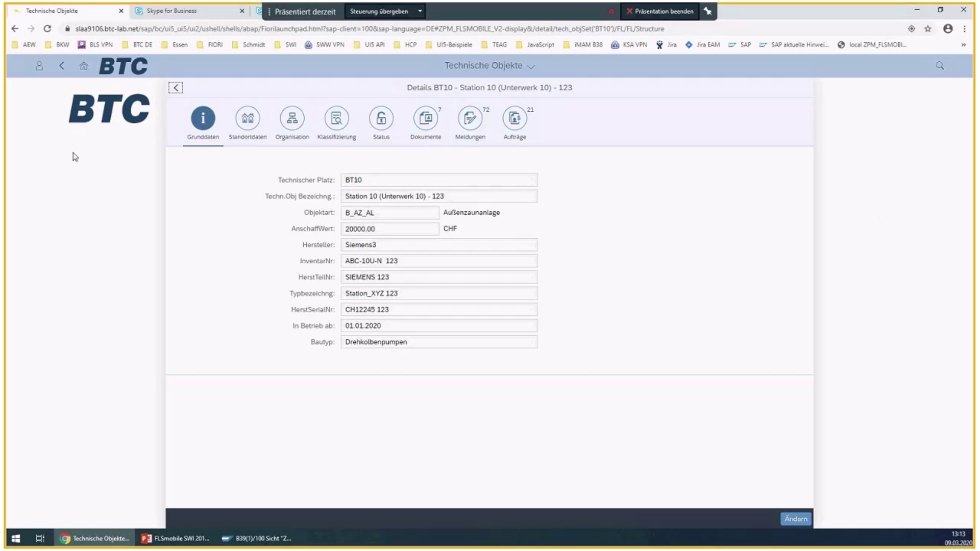980x551 pixels.
Task: Open the browser profile menu
Action: (948, 29)
